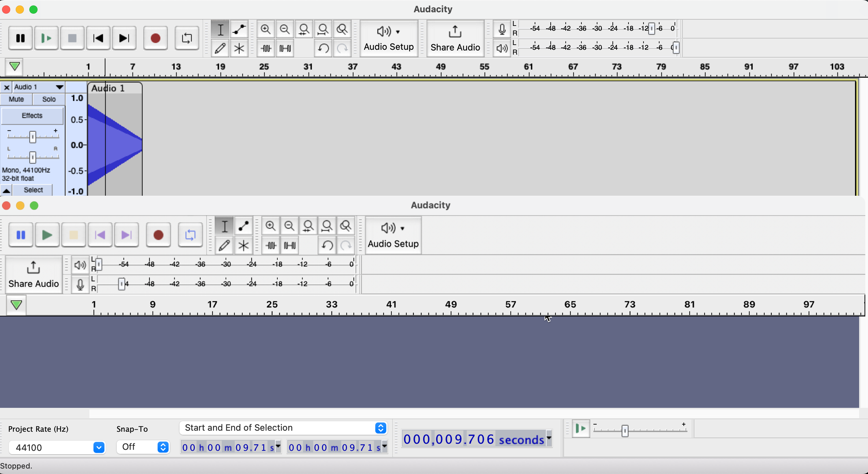Open Effects for the Audio 1 track
The width and height of the screenshot is (868, 474).
(x=32, y=116)
